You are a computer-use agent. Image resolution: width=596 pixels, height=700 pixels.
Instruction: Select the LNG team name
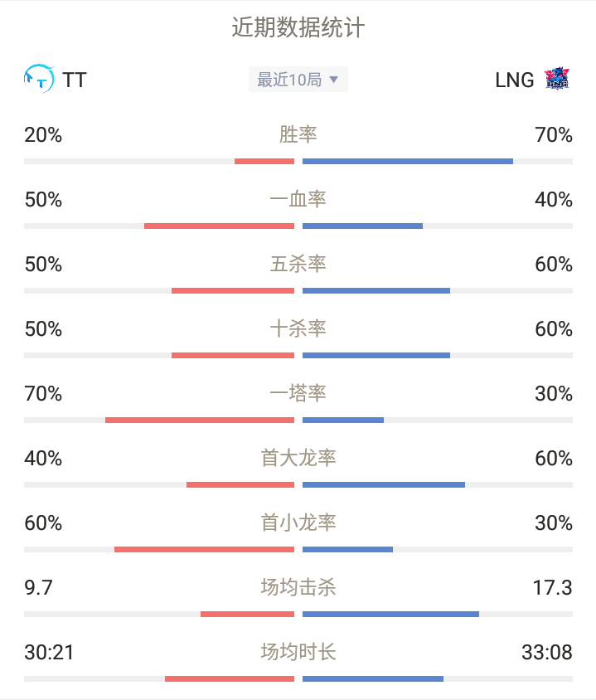coord(515,80)
